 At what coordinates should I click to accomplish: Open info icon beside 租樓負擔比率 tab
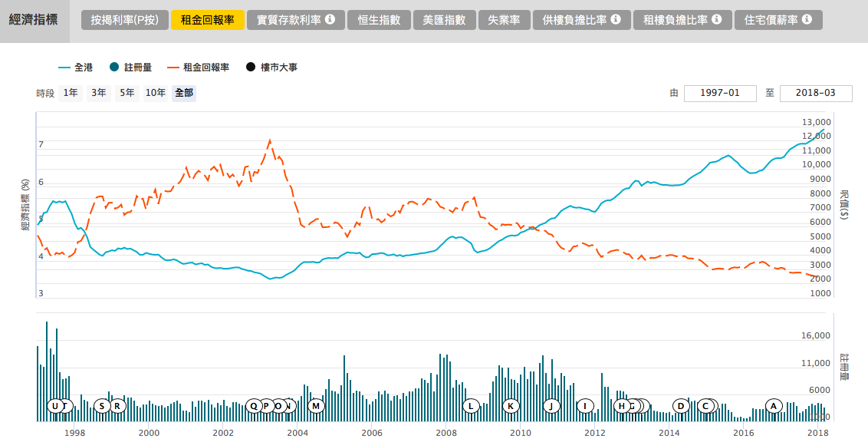pyautogui.click(x=716, y=19)
